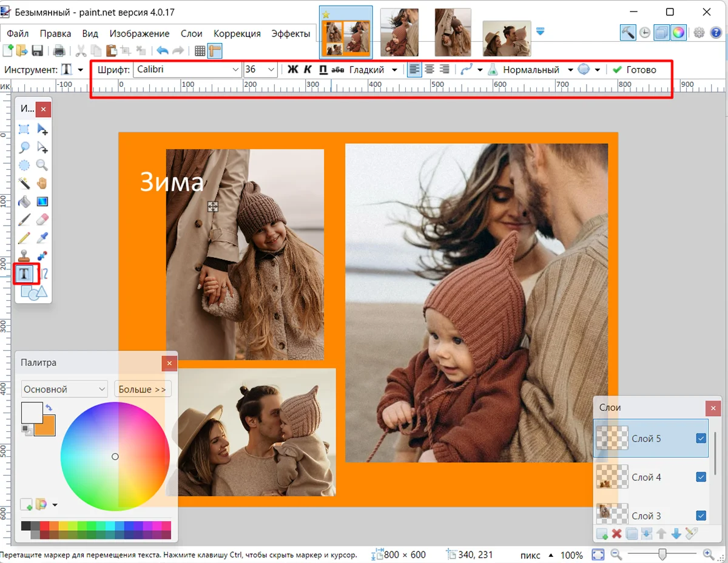The width and height of the screenshot is (728, 563).
Task: Click the Bold text formatting button
Action: point(292,70)
